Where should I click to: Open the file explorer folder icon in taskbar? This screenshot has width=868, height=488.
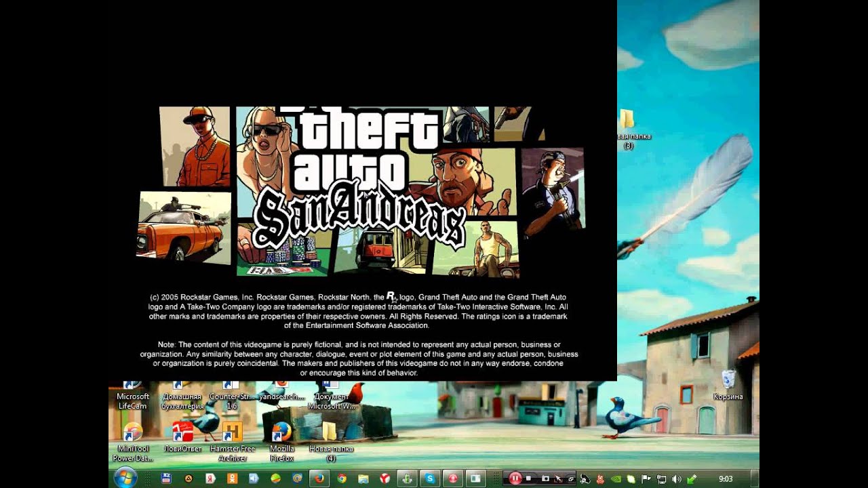point(363,479)
